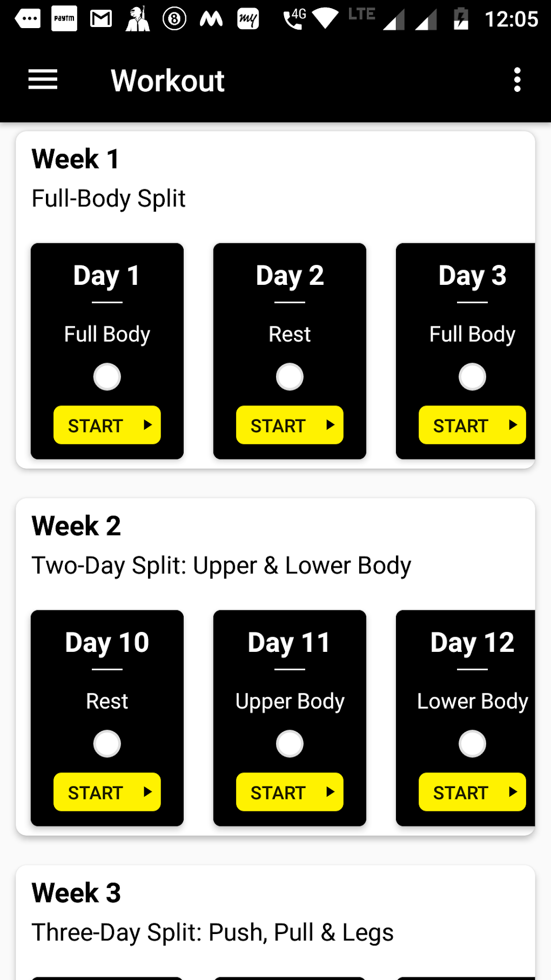Mark Day 1 Full Body as done

pos(107,377)
